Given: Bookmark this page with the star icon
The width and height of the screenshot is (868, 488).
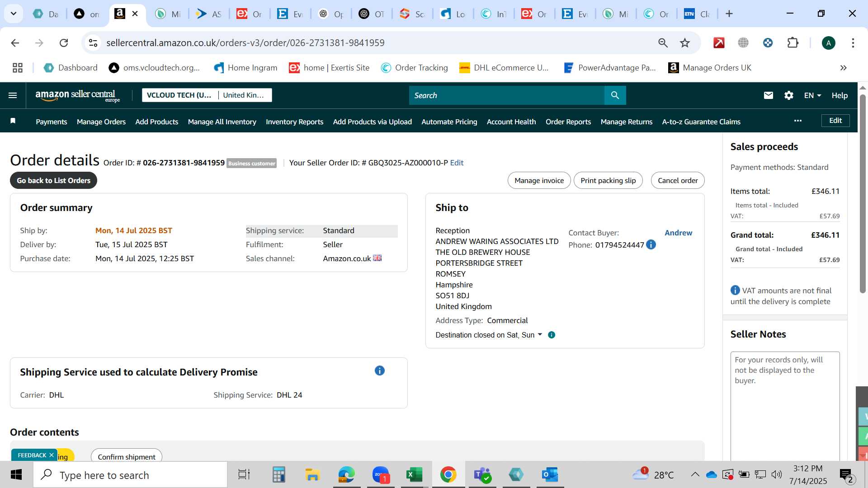Looking at the screenshot, I should tap(685, 43).
